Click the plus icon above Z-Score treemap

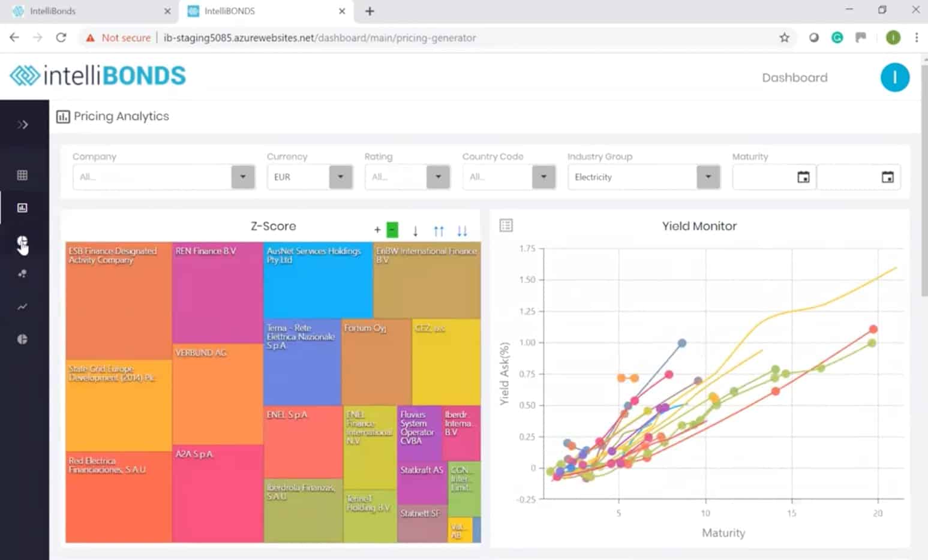coord(377,230)
